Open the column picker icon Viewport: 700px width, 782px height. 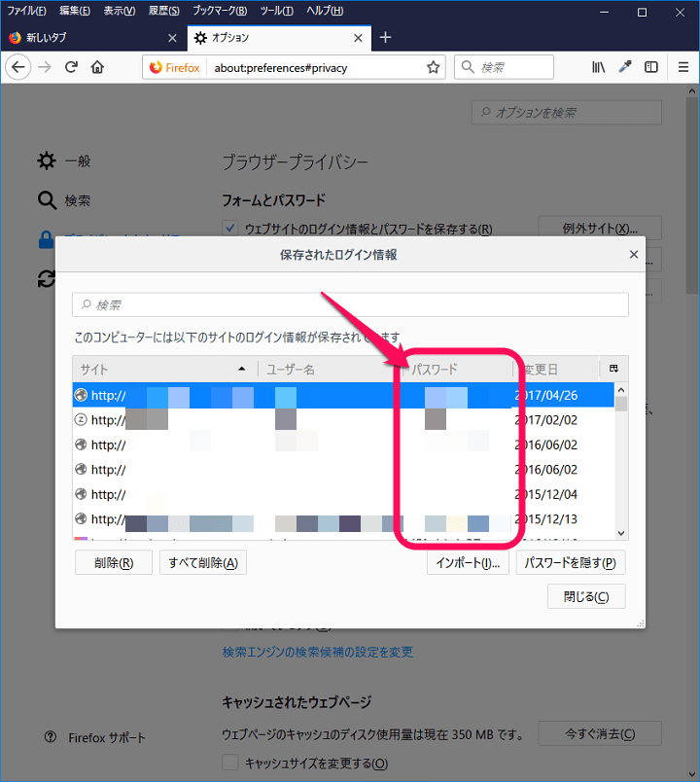coord(613,369)
